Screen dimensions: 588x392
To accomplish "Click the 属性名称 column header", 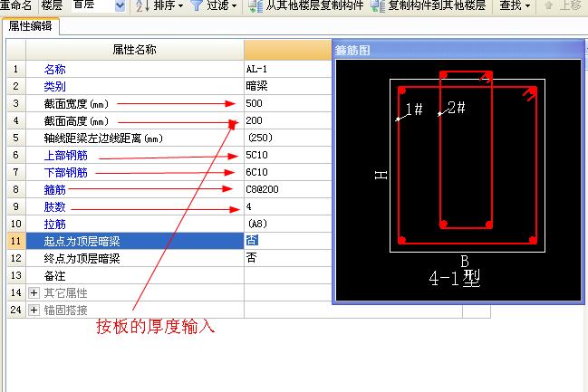I will point(135,50).
